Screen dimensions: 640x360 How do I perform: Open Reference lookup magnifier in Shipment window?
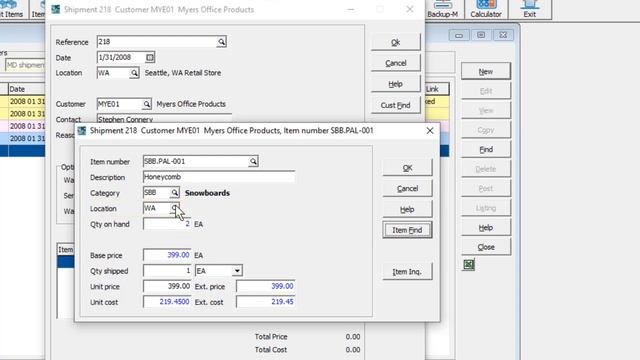pyautogui.click(x=221, y=42)
